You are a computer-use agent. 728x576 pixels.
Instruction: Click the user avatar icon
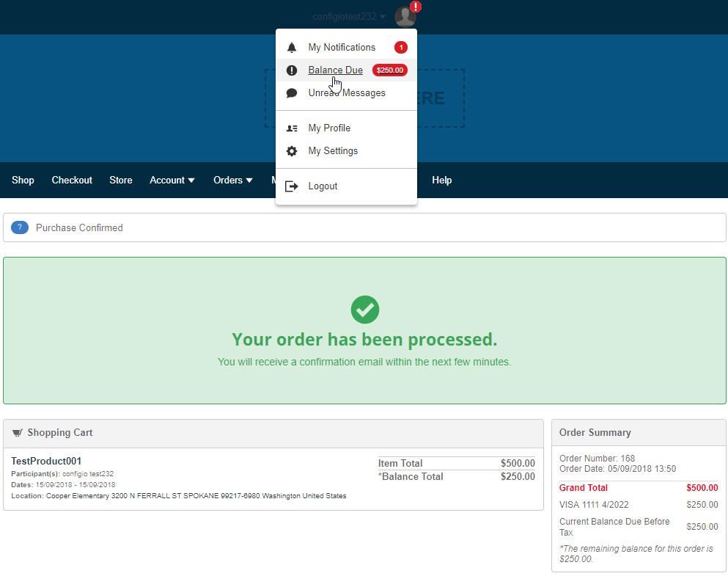[x=405, y=17]
